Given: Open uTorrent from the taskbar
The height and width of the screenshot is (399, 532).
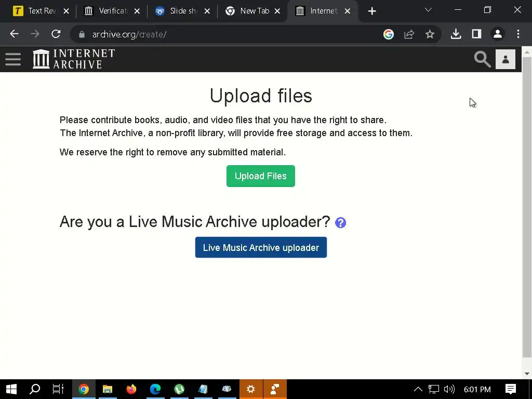Looking at the screenshot, I should point(179,389).
